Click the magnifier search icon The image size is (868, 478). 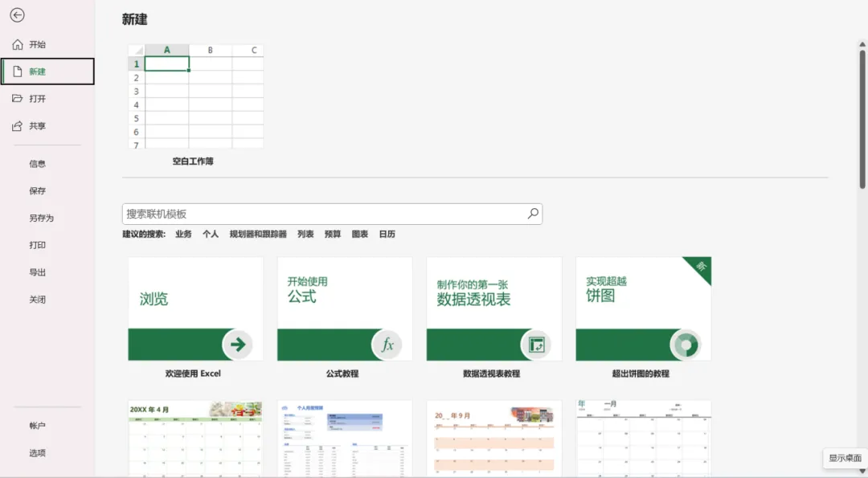click(533, 214)
